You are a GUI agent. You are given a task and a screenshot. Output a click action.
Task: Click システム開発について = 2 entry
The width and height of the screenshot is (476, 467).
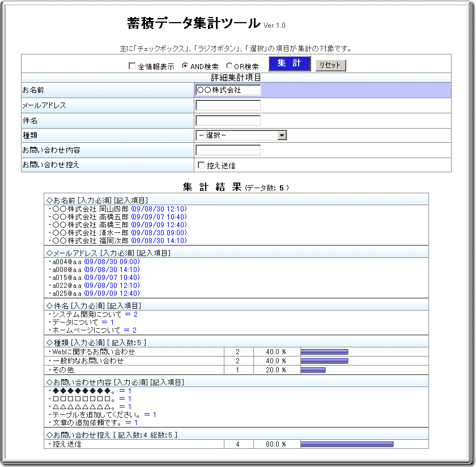[93, 315]
